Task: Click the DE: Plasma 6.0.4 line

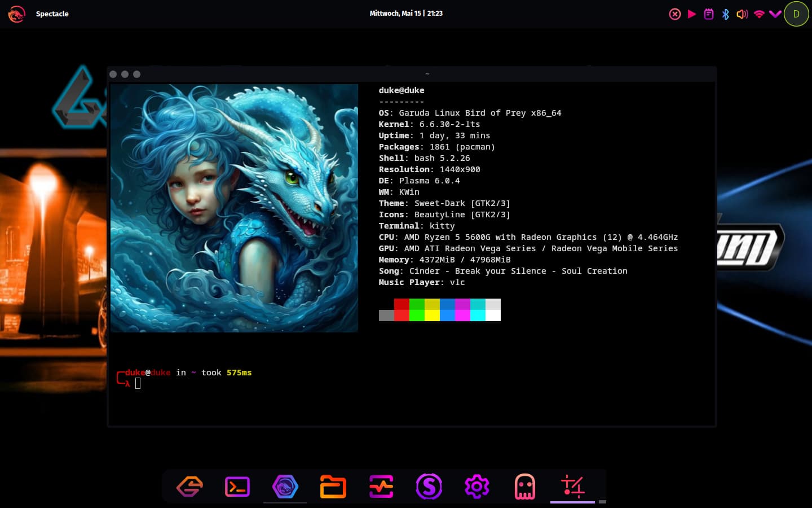Action: 420,181
